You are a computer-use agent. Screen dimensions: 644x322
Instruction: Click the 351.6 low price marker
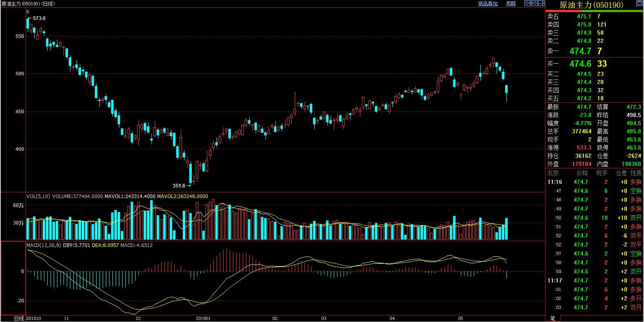(x=179, y=186)
